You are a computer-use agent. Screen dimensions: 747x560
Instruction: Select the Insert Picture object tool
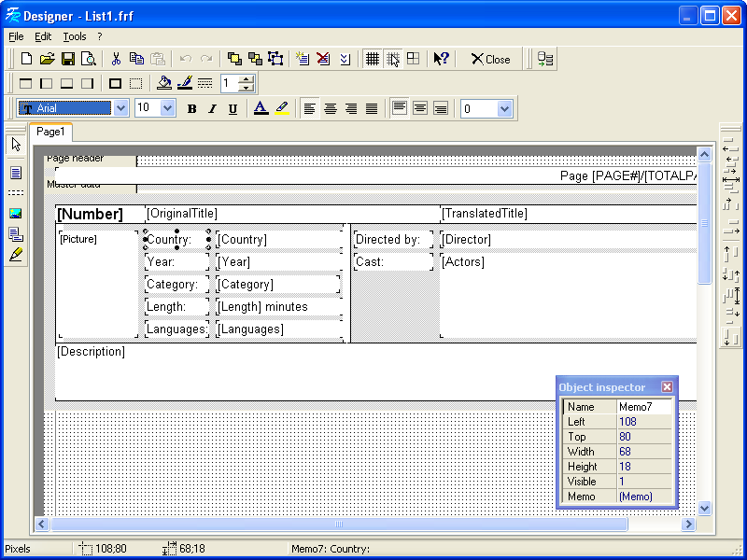tap(16, 214)
